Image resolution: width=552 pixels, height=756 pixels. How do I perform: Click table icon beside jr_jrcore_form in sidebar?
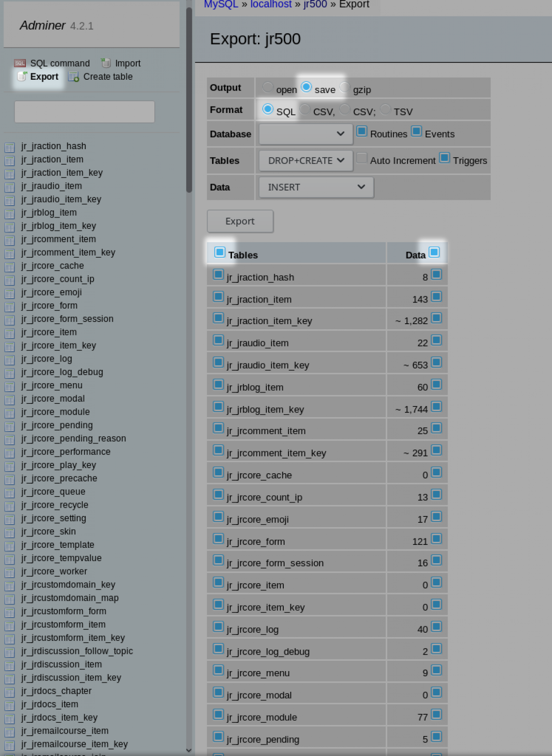[x=10, y=307]
